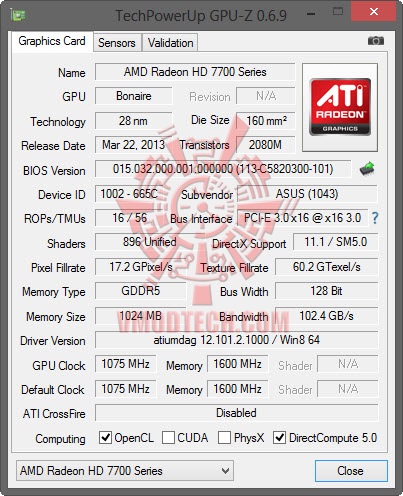Image resolution: width=403 pixels, height=496 pixels.
Task: Click the Bus Interface question mark
Action: point(375,218)
